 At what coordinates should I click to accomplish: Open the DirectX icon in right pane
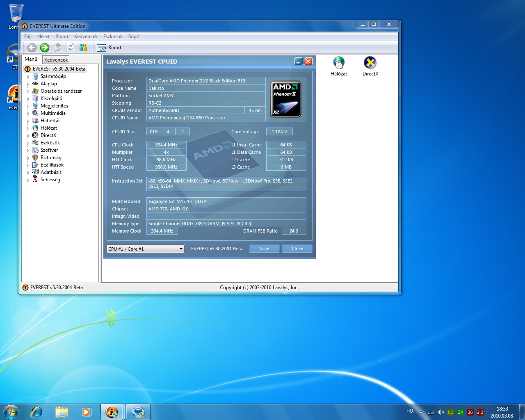pos(370,66)
